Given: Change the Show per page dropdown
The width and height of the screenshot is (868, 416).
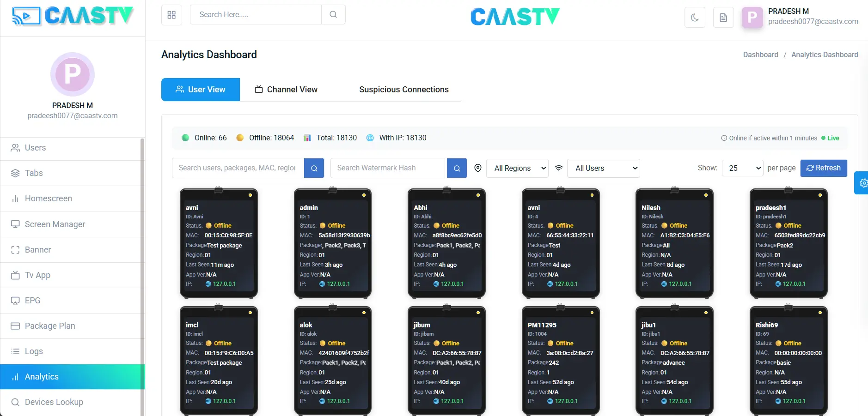Looking at the screenshot, I should click(742, 168).
